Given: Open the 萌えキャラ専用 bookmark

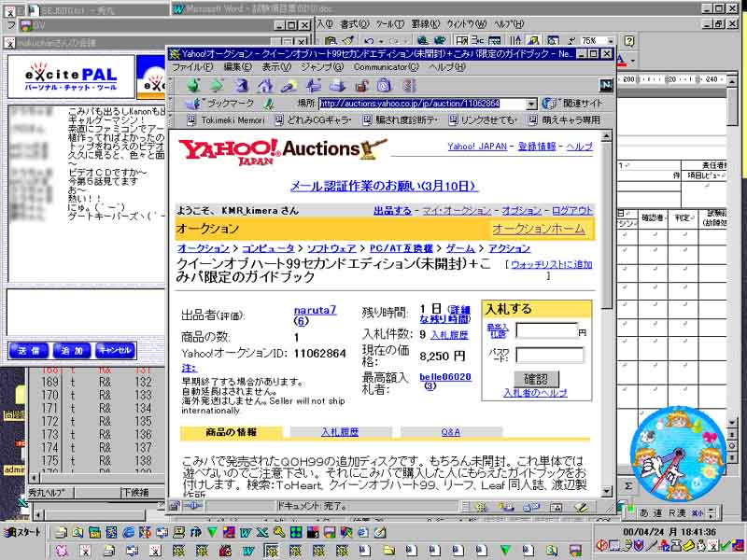Looking at the screenshot, I should tap(565, 120).
